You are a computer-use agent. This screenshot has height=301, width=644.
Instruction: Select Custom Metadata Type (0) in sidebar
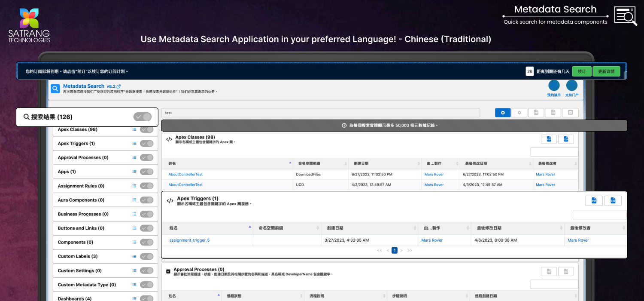87,285
